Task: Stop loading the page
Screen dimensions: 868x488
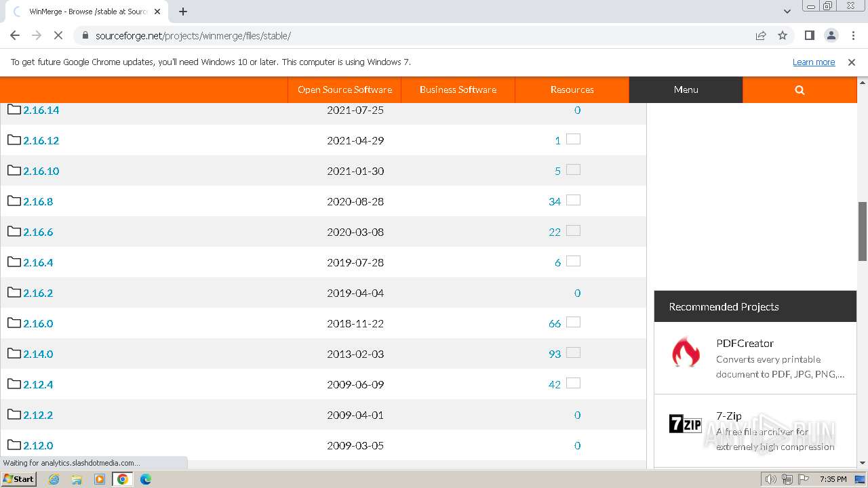Action: tap(58, 35)
